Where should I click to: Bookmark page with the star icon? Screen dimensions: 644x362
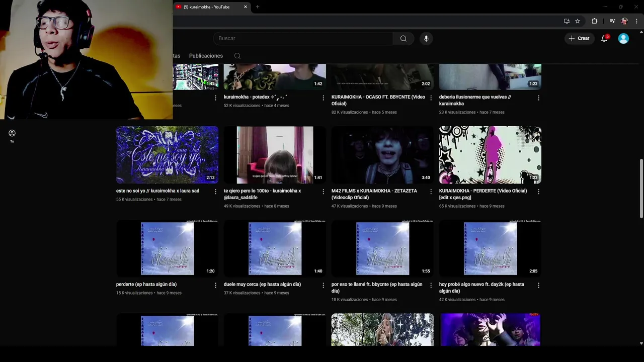[578, 21]
